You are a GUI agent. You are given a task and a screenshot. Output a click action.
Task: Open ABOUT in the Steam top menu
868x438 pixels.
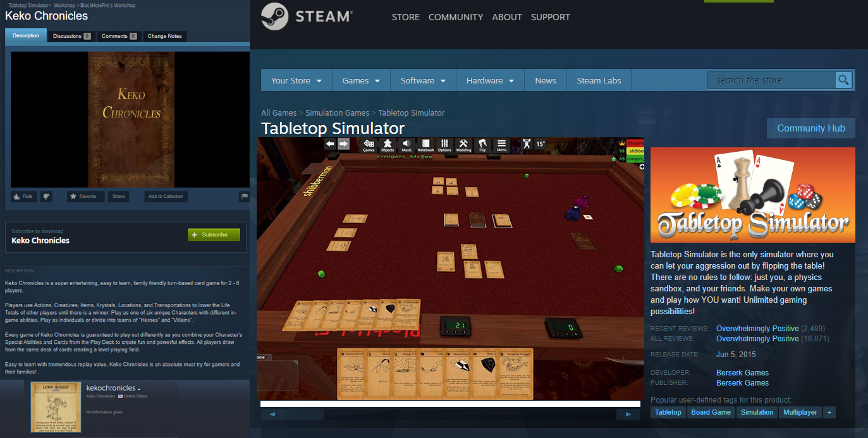(x=507, y=17)
